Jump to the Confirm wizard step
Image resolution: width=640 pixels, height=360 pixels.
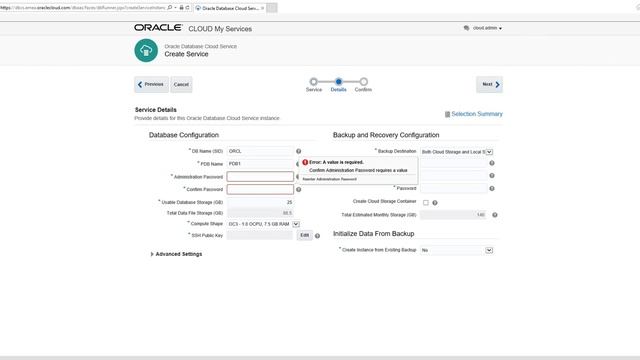[x=364, y=82]
